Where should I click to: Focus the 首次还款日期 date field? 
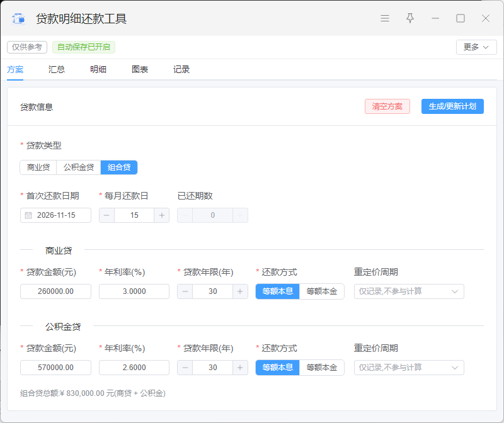[x=55, y=215]
